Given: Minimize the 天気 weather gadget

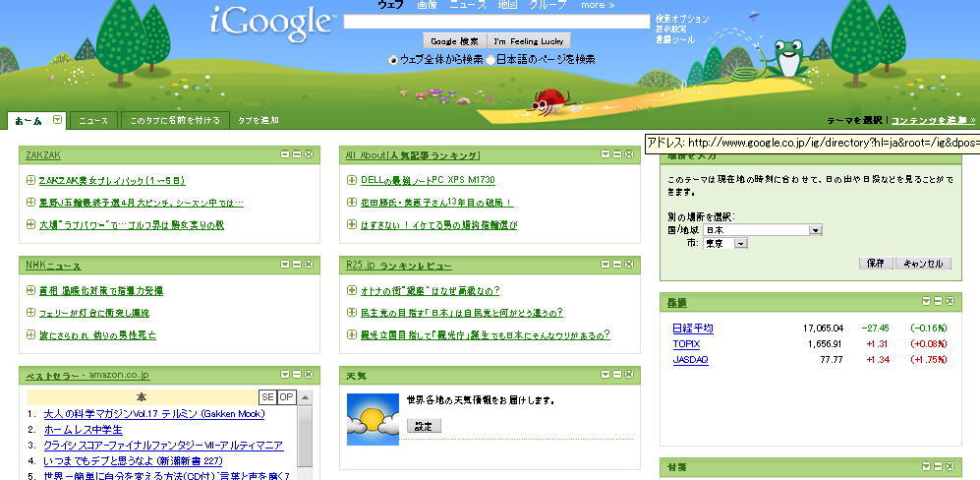Looking at the screenshot, I should 617,374.
